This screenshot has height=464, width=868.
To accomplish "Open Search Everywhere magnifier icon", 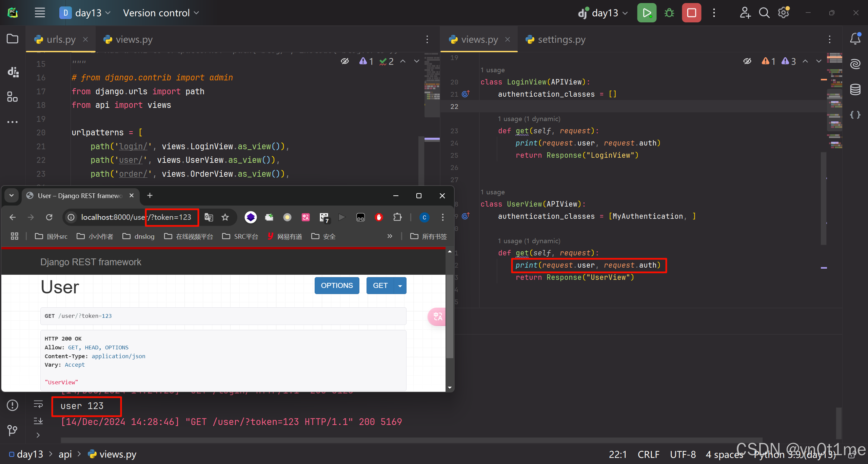I will tap(764, 13).
